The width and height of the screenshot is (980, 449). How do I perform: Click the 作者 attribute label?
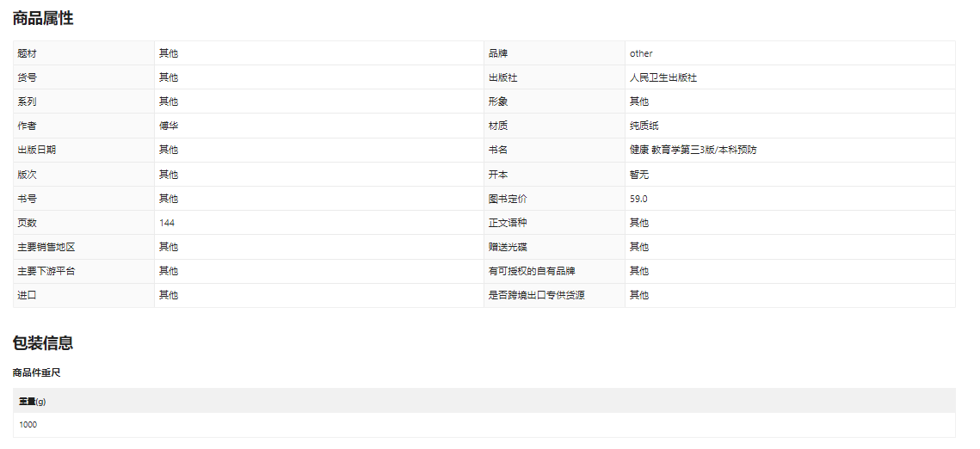point(28,126)
